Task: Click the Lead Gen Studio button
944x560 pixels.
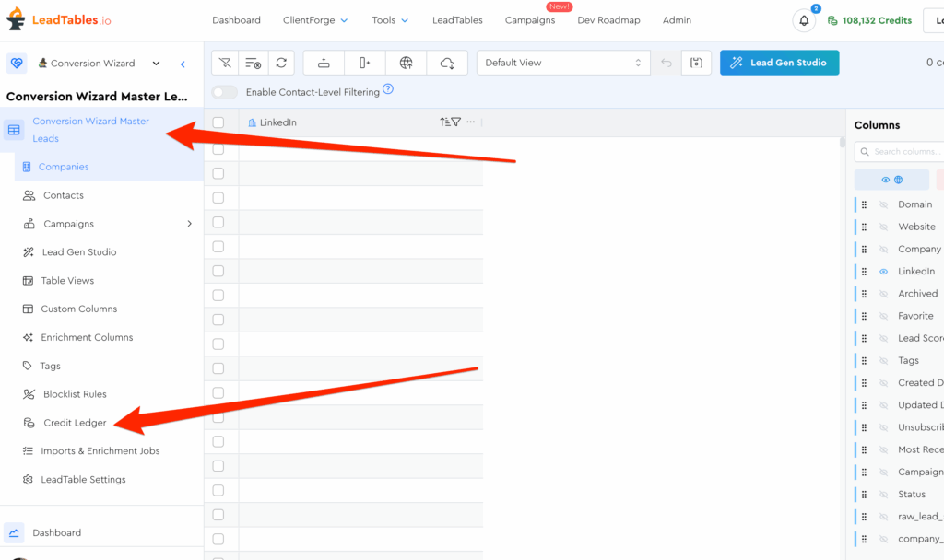Action: [779, 63]
